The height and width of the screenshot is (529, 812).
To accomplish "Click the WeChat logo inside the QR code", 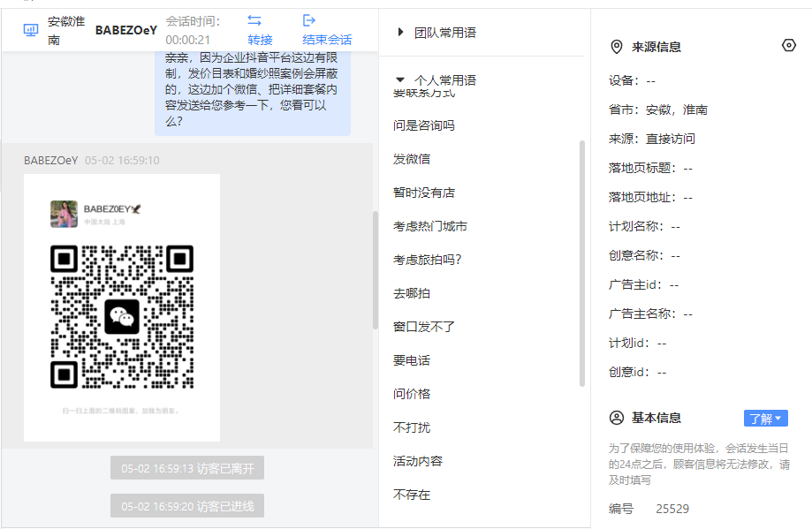I will tap(122, 316).
